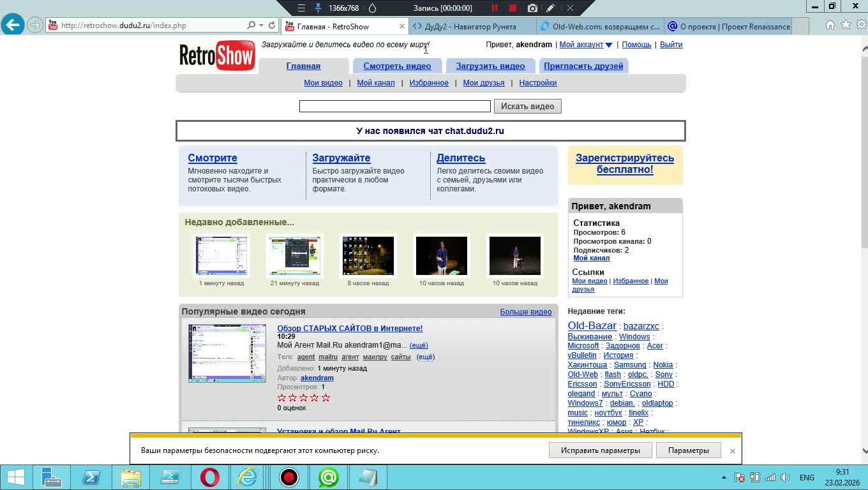Take a screenshot with the camera icon
Image resolution: width=868 pixels, height=490 pixels.
point(532,8)
